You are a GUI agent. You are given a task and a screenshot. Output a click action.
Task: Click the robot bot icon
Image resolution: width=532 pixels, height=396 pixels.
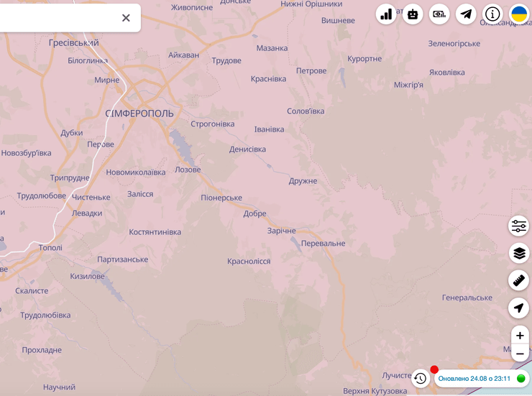tap(413, 14)
